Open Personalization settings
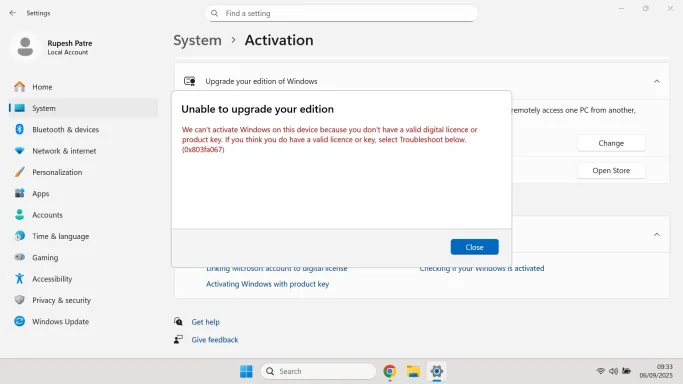The width and height of the screenshot is (683, 384). coord(83,172)
